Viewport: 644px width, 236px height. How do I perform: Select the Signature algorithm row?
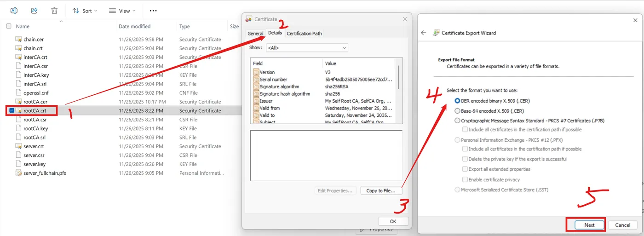coord(323,86)
